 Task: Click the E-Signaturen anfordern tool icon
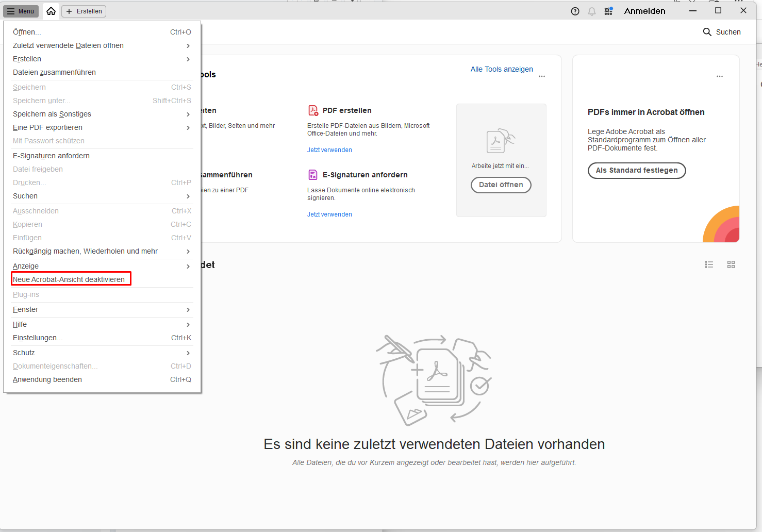click(x=313, y=175)
